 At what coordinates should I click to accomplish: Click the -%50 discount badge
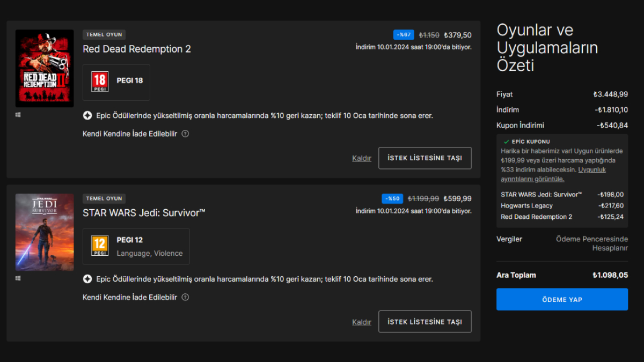coord(392,198)
